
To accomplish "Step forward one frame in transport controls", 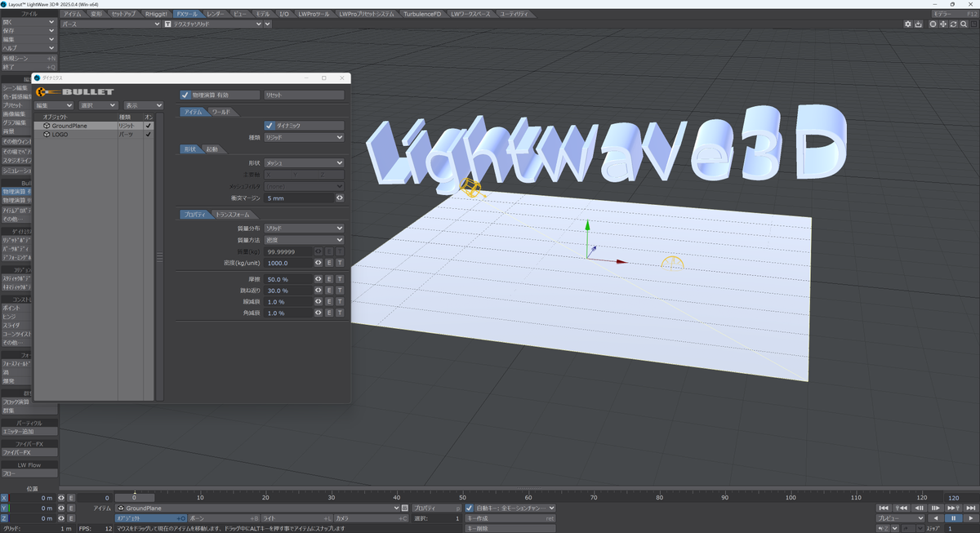I will 936,508.
